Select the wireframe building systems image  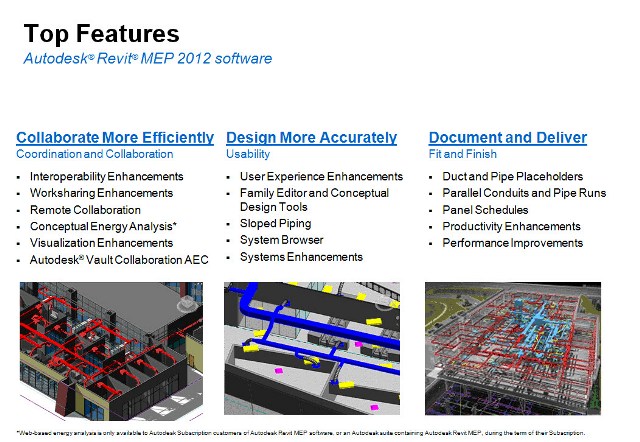pos(513,348)
